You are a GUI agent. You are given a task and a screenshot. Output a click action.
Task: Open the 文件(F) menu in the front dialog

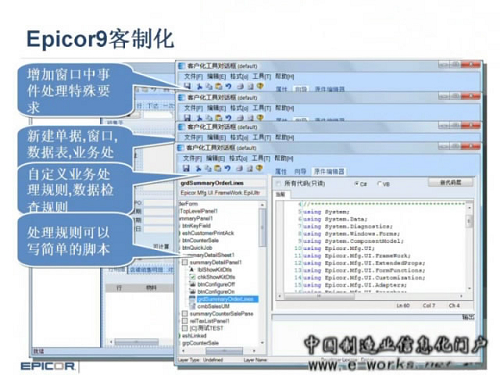click(x=193, y=158)
